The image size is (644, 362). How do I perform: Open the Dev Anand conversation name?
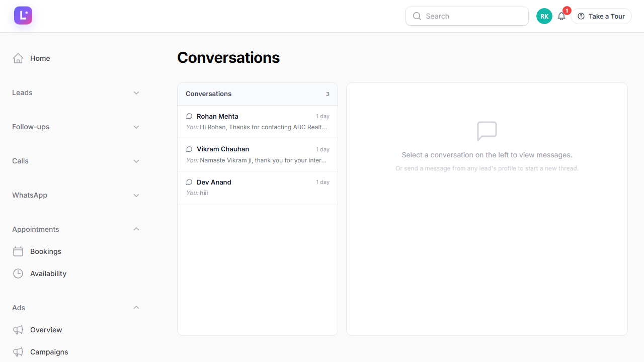pos(214,182)
